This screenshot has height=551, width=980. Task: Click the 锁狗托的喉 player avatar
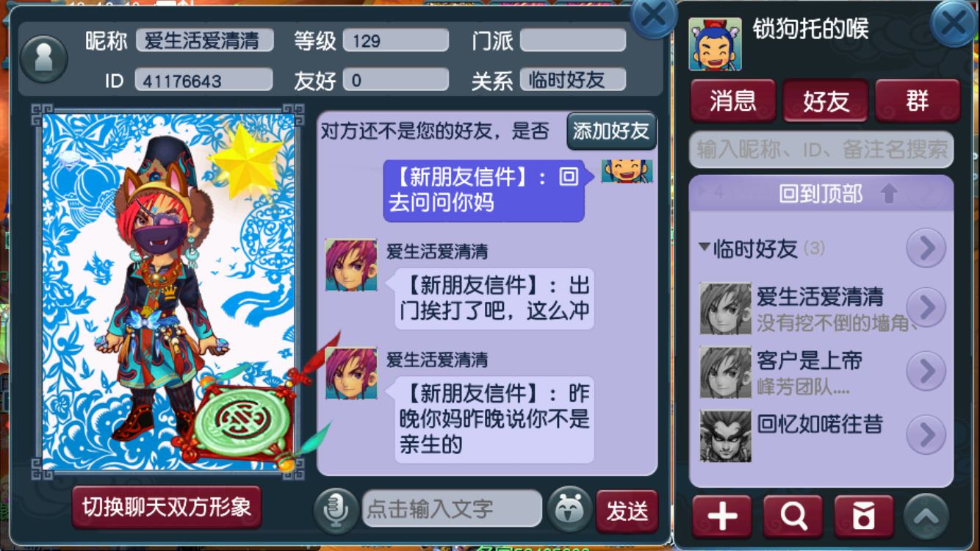[x=715, y=44]
